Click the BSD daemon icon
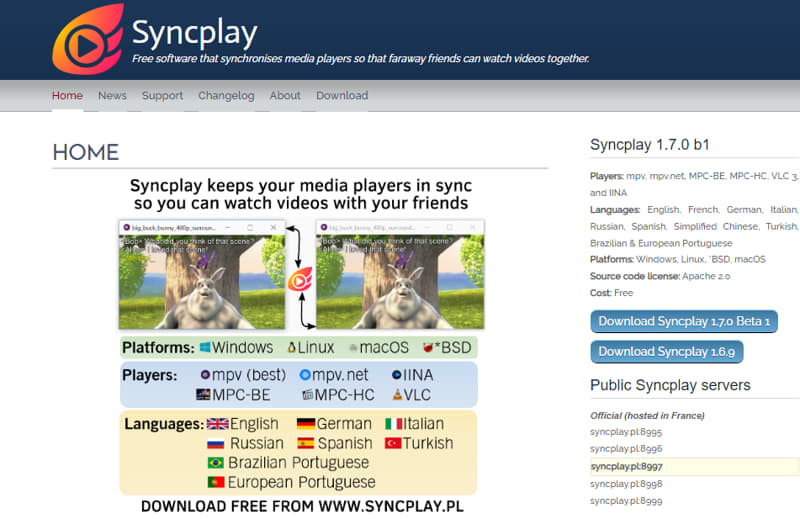 point(428,348)
